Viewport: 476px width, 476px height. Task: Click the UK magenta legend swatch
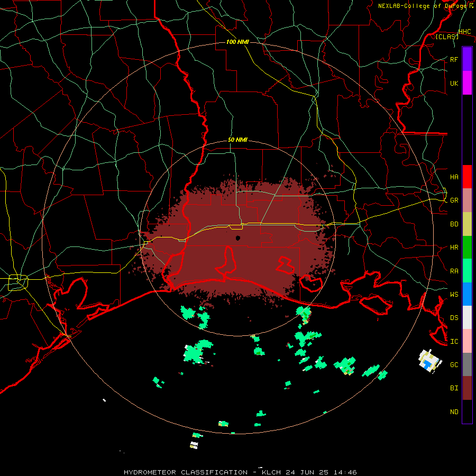point(467,83)
